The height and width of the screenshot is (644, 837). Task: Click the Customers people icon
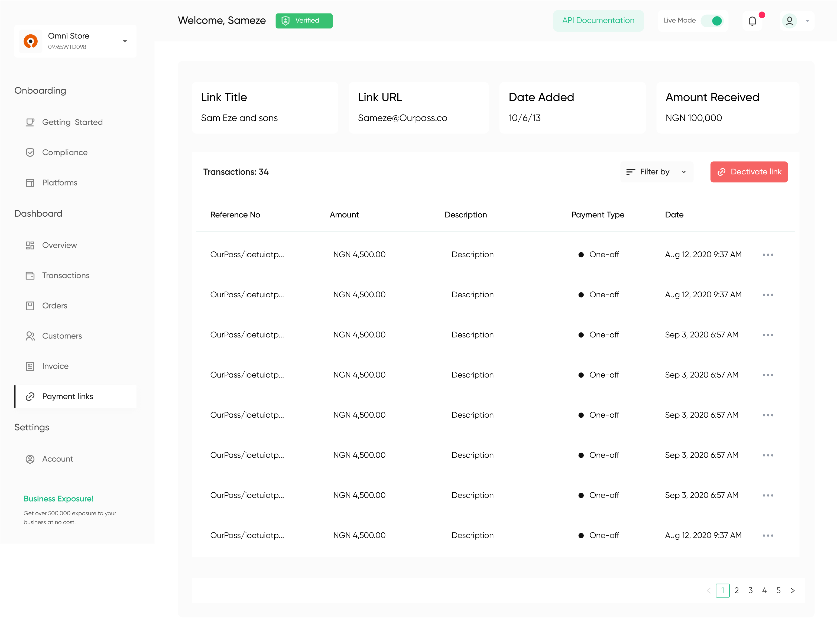(x=30, y=336)
